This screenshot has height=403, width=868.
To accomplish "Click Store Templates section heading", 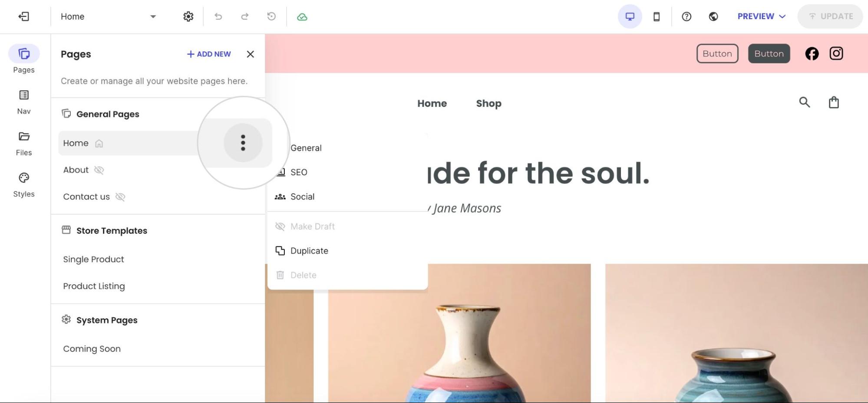I will coord(112,231).
